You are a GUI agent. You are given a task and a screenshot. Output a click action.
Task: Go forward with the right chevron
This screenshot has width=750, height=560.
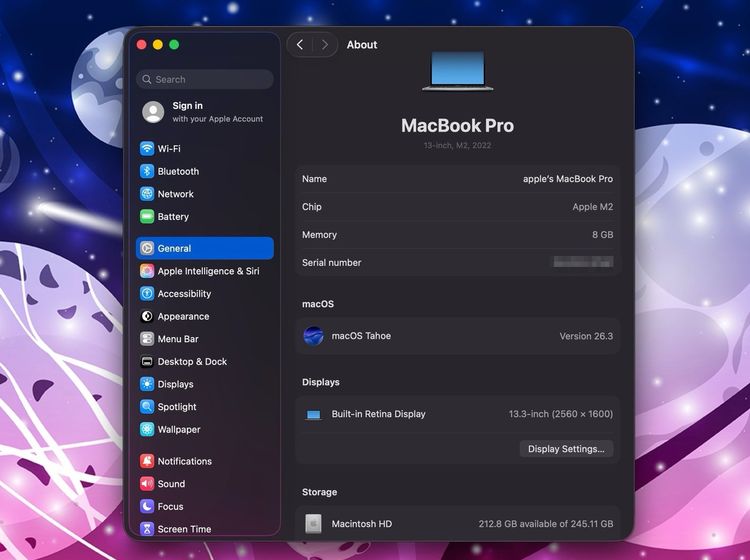coord(325,44)
